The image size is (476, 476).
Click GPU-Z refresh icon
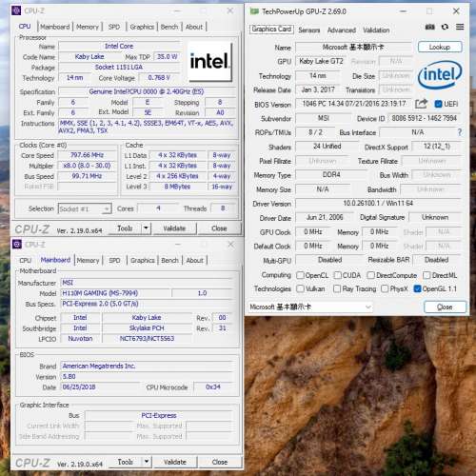tap(445, 27)
